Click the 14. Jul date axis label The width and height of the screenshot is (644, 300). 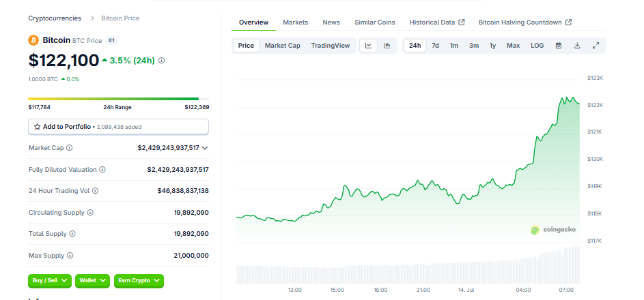466,290
